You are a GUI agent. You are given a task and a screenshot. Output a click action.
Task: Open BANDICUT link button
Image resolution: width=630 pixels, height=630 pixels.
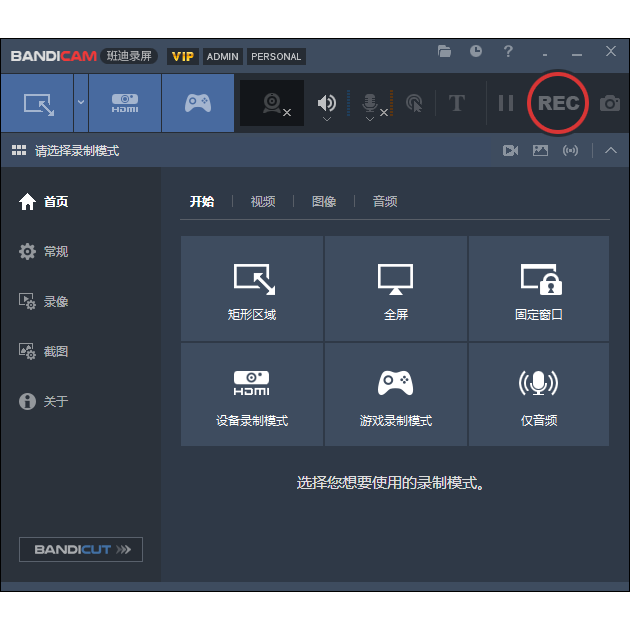pyautogui.click(x=81, y=549)
